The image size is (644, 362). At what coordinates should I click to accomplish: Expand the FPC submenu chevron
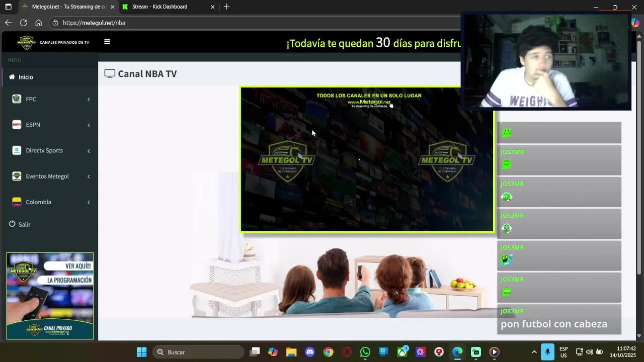tap(89, 100)
